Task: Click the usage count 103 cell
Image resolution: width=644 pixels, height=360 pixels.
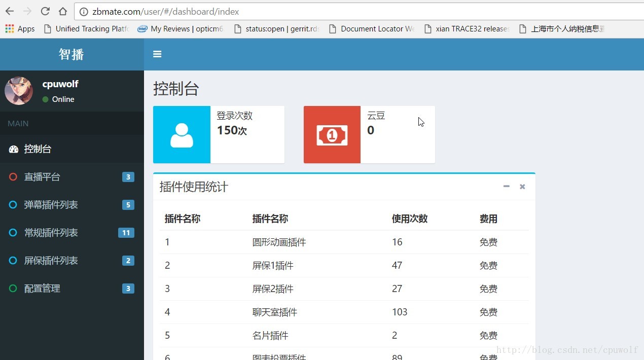Action: pos(400,312)
